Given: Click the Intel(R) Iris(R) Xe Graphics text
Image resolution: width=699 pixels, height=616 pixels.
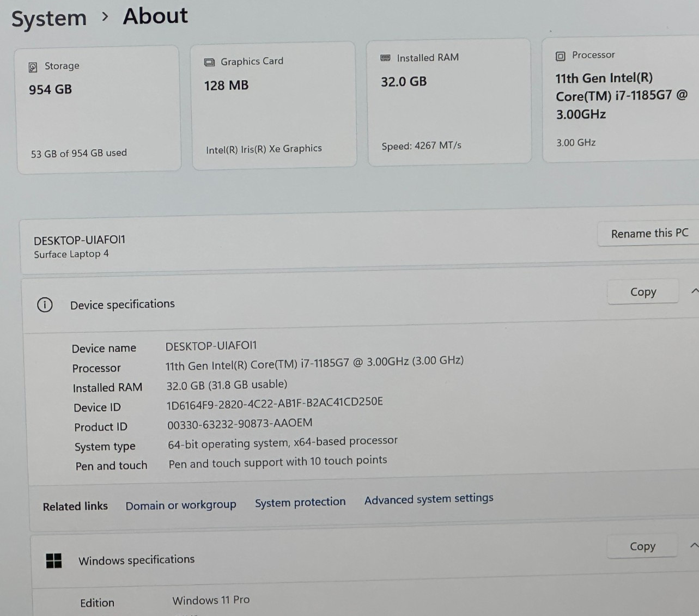Looking at the screenshot, I should [264, 149].
